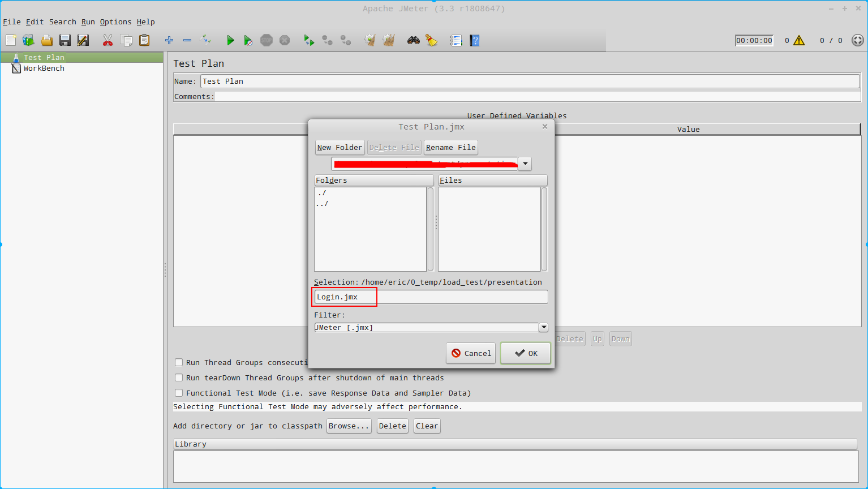Click the Clear gear-broom icon
868x489 pixels.
[x=370, y=40]
